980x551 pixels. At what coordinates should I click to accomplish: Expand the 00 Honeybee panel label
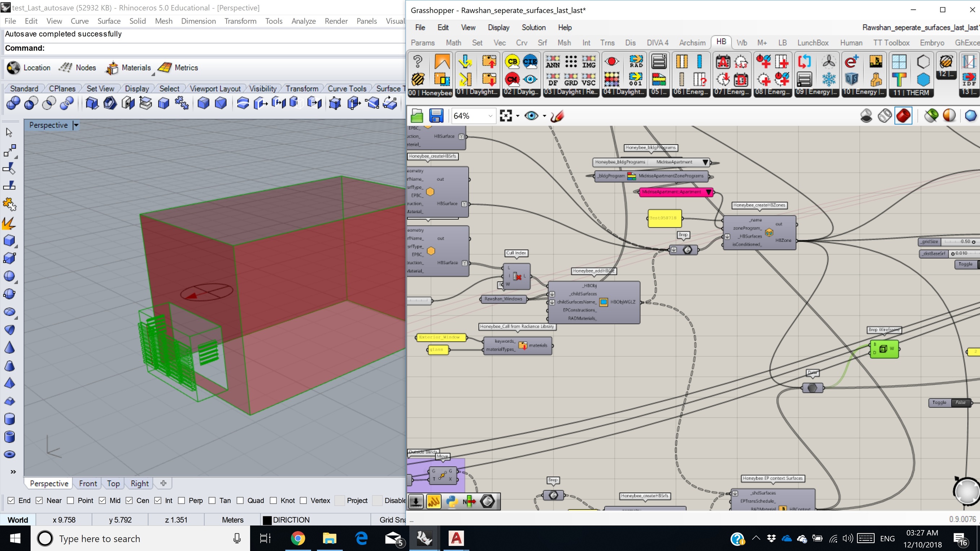click(x=430, y=93)
